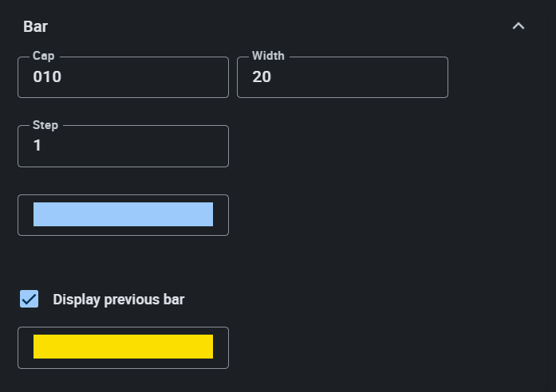Viewport: 556px width, 392px height.
Task: Place cursor on the 010 value in Cap
Action: [47, 77]
